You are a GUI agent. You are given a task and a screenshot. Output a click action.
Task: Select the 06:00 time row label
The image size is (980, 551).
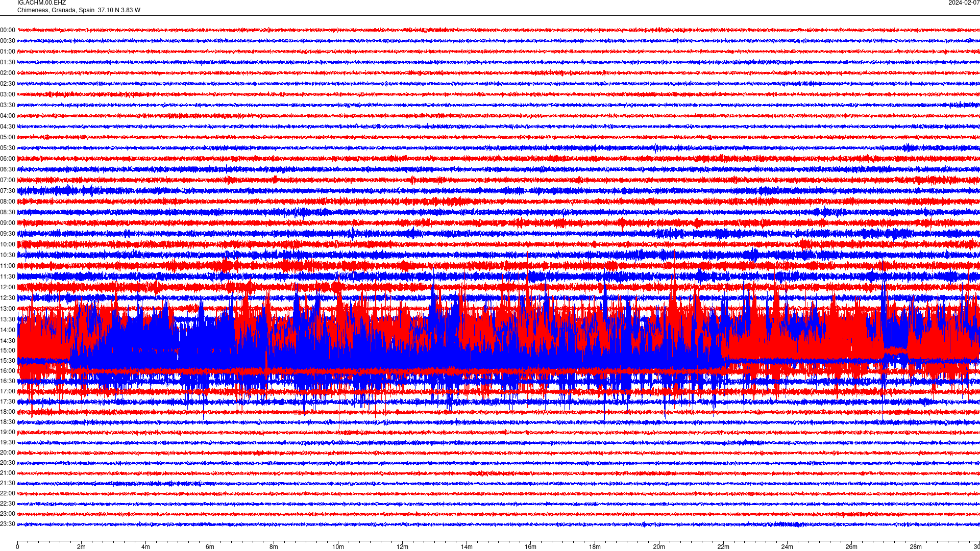[8, 159]
